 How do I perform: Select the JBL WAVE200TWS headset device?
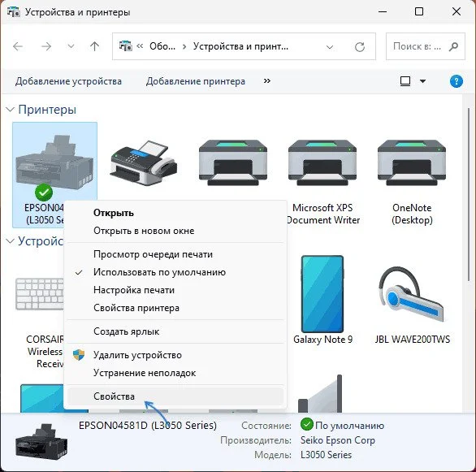[x=412, y=294]
